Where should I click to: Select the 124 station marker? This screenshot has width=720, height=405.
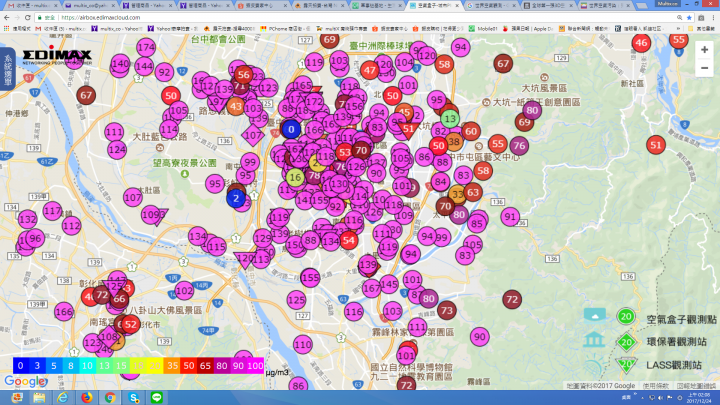point(117,150)
